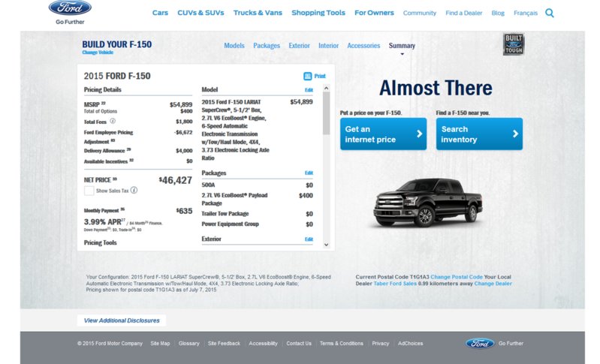Image resolution: width=600 pixels, height=364 pixels.
Task: Open Blog link
Action: pyautogui.click(x=498, y=13)
